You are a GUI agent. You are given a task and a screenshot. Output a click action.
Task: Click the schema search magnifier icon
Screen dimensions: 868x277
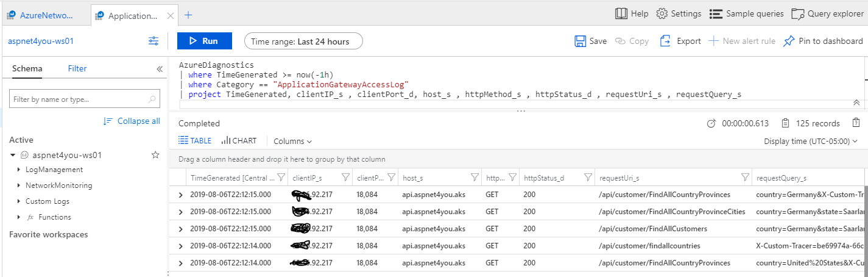pyautogui.click(x=152, y=99)
